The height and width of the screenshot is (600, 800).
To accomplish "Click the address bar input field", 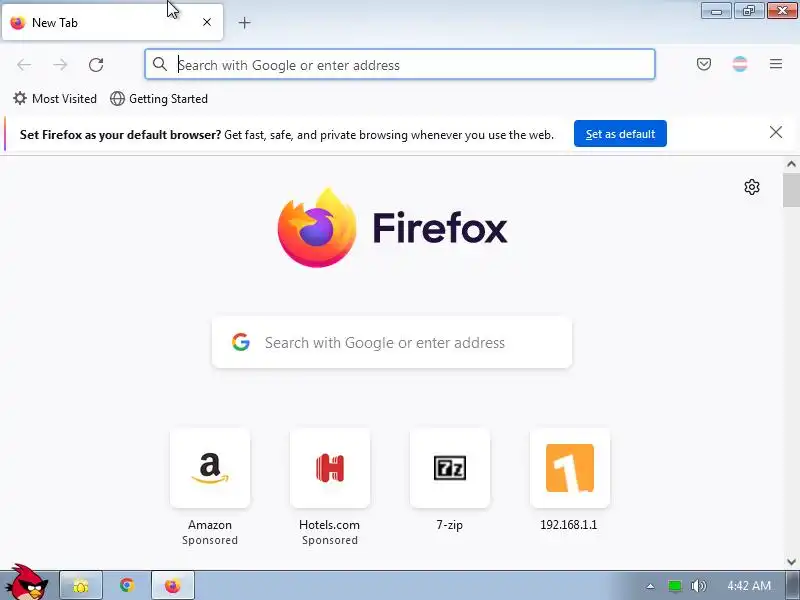I will click(400, 64).
